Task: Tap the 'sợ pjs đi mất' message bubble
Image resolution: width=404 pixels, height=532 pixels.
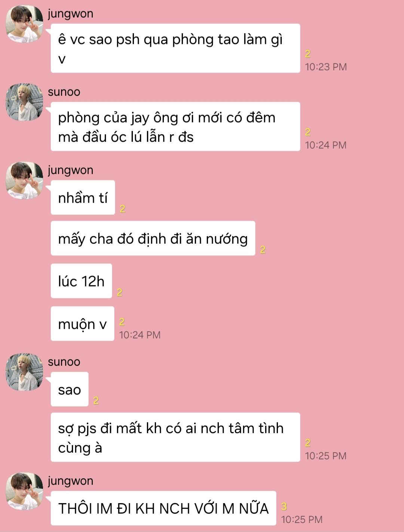Action: pyautogui.click(x=175, y=437)
